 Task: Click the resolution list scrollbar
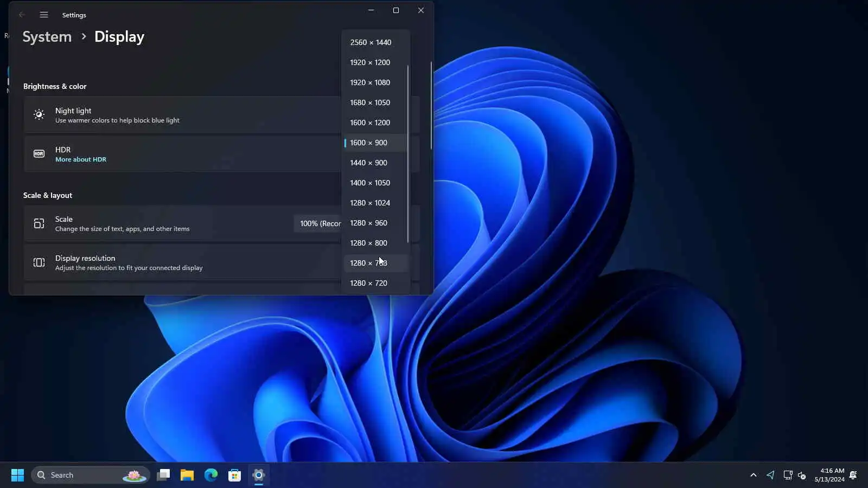407,154
